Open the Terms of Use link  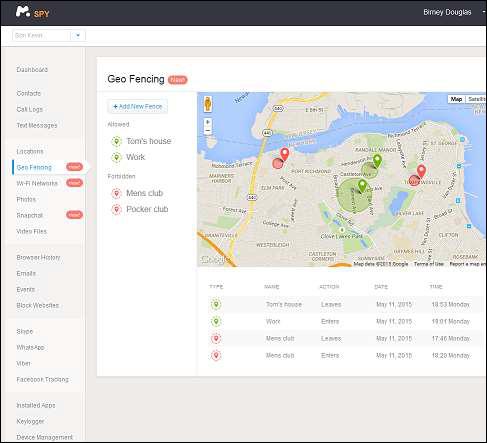[x=429, y=264]
